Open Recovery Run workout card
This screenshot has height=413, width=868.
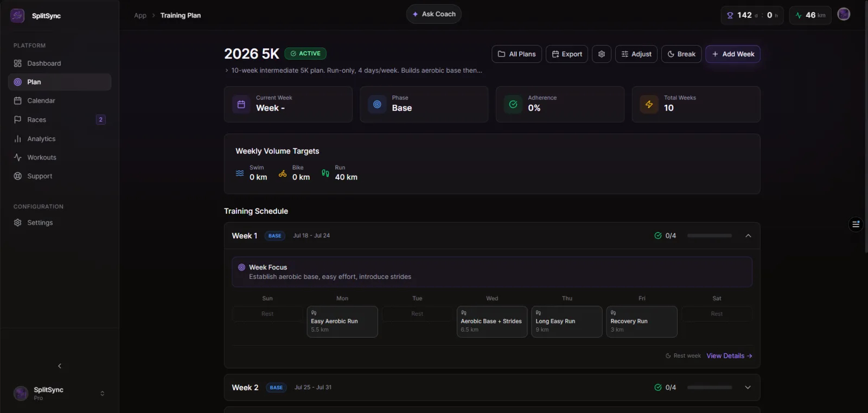click(642, 322)
